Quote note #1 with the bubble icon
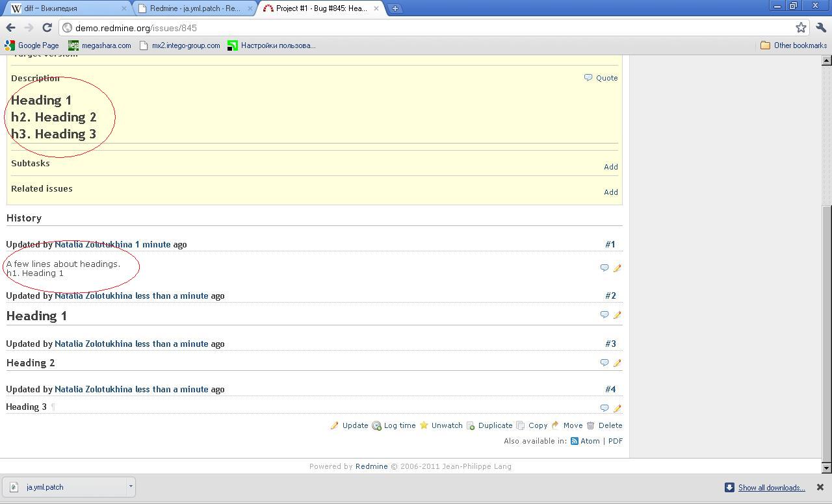Screen dimensions: 832x504 coord(604,268)
